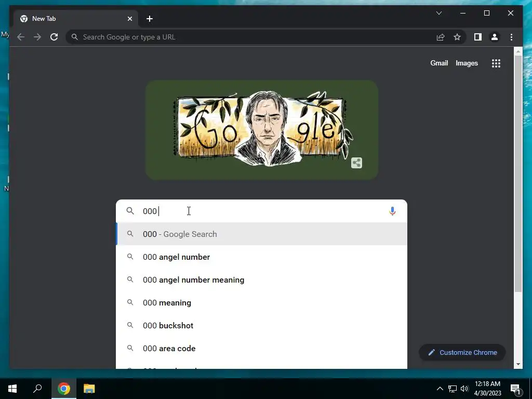Image resolution: width=532 pixels, height=399 pixels.
Task: Reload the current page
Action: 54,37
